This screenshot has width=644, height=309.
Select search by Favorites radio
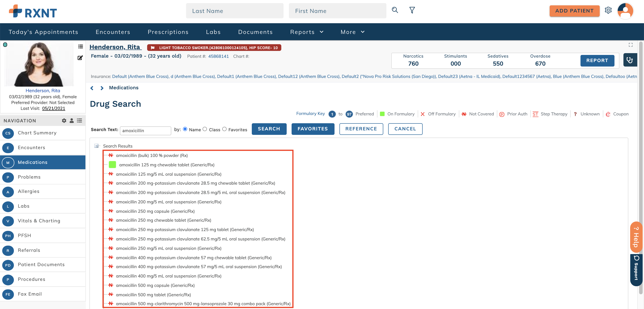(224, 129)
